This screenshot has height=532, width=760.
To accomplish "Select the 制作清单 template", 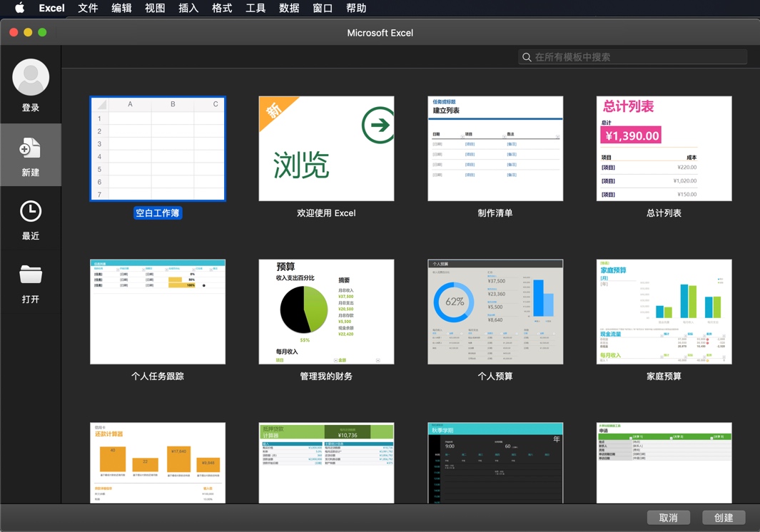I will 495,148.
